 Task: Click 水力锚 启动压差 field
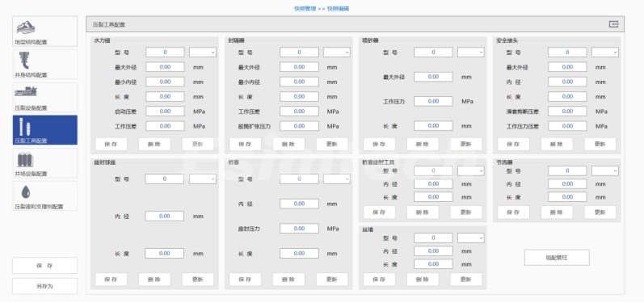(165, 112)
